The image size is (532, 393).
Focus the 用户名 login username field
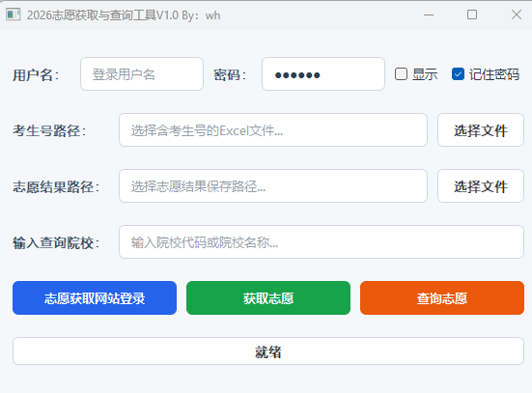[x=142, y=74]
